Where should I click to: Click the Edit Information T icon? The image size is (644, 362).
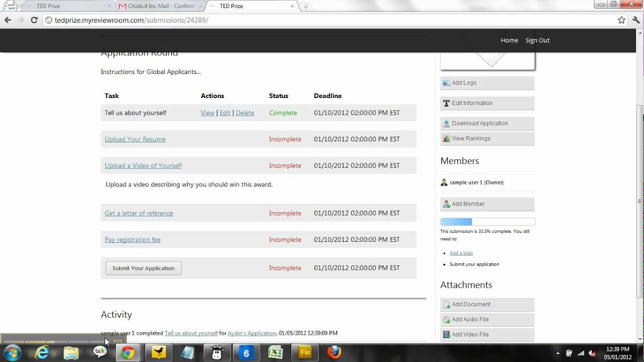tap(446, 103)
